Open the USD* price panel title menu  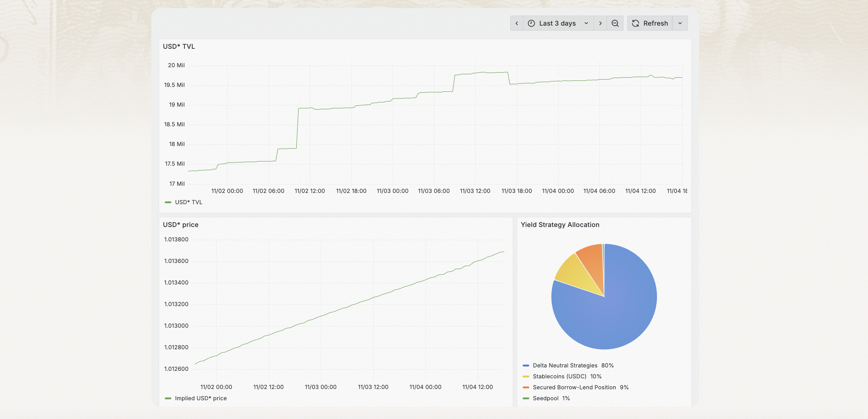(x=181, y=225)
